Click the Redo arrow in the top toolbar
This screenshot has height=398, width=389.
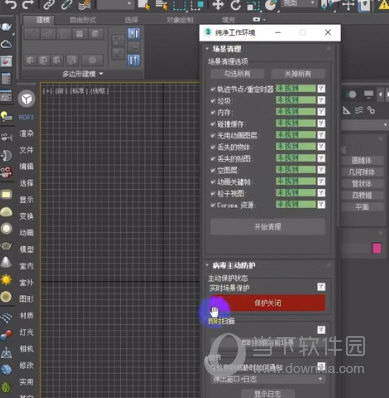(x=28, y=4)
